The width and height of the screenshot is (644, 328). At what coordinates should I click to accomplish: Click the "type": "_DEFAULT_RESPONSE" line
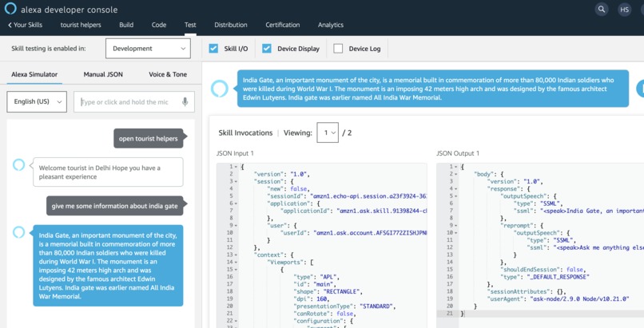point(545,277)
